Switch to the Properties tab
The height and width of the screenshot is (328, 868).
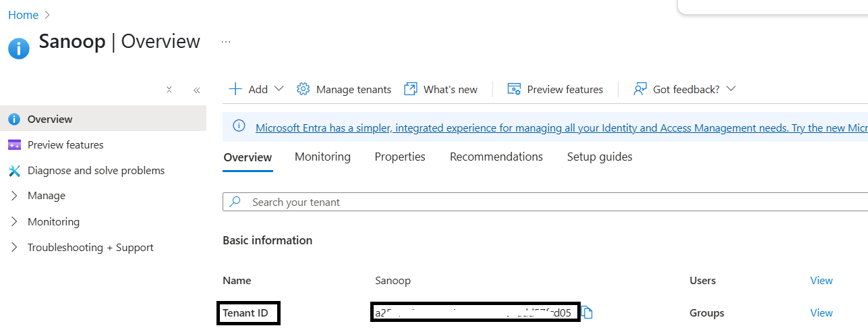[x=400, y=157]
